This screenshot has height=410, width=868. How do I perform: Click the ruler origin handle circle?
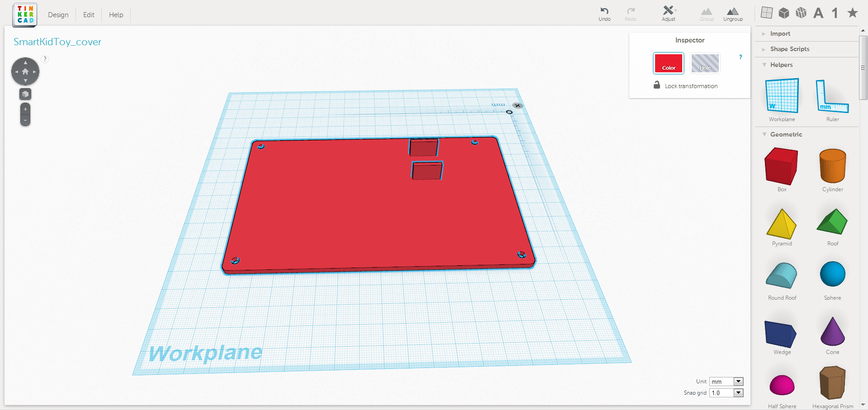click(x=509, y=112)
